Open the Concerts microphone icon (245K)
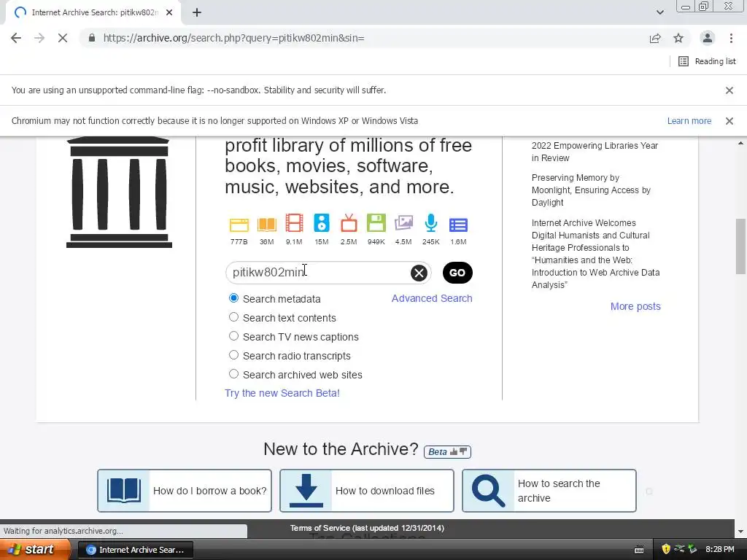 430,223
